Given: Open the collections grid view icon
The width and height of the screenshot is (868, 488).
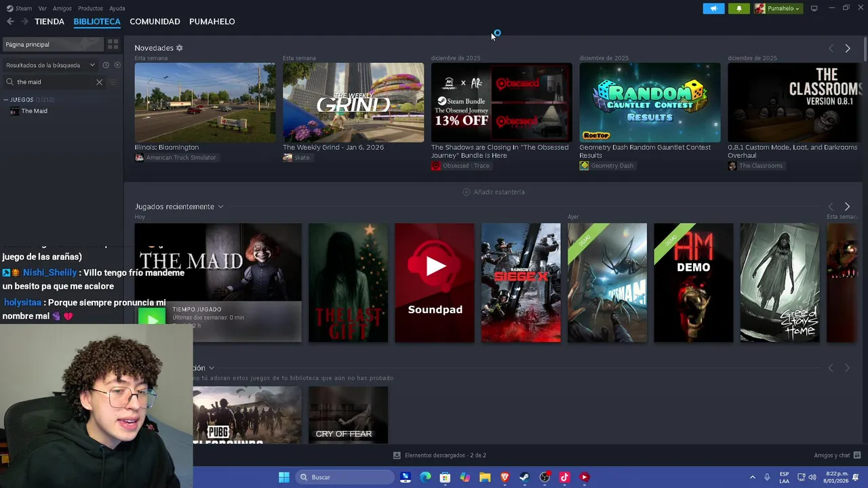Looking at the screenshot, I should 113,44.
